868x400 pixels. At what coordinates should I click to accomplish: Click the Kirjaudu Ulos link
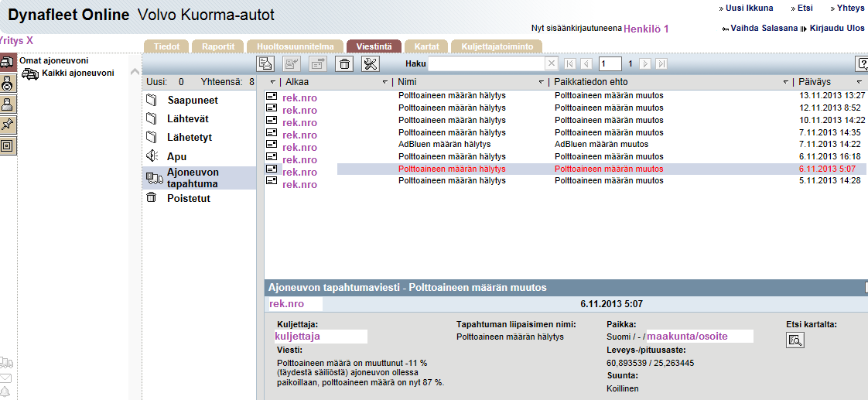point(837,28)
